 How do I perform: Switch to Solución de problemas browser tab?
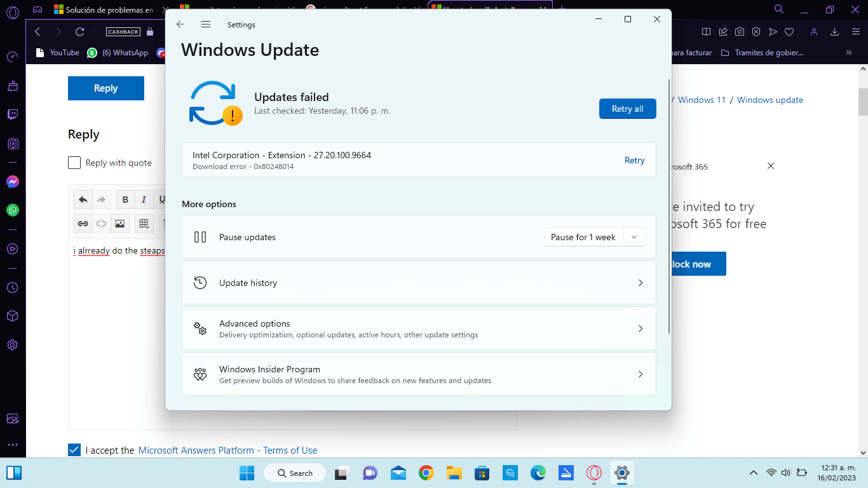105,10
